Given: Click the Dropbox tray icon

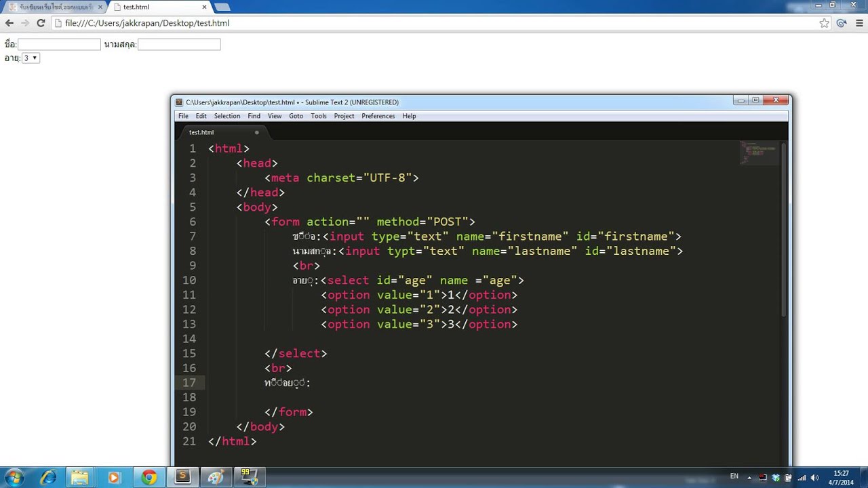Looking at the screenshot, I should click(776, 477).
